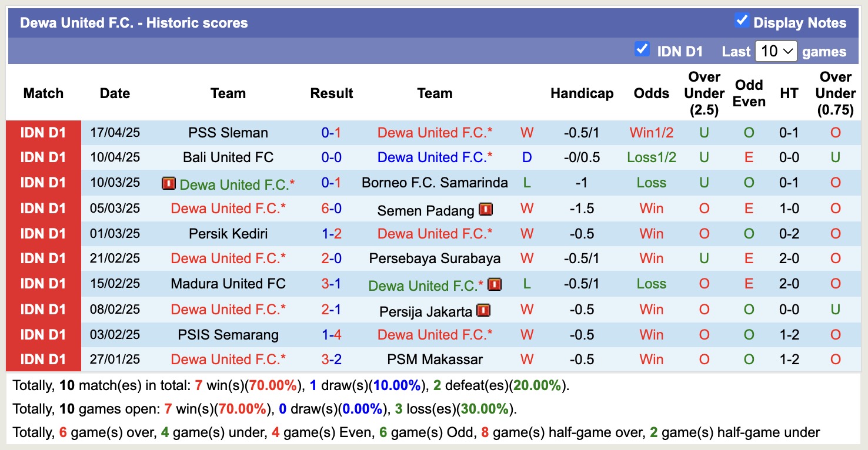Click the notes icon beside Persija Jakarta

tap(483, 309)
